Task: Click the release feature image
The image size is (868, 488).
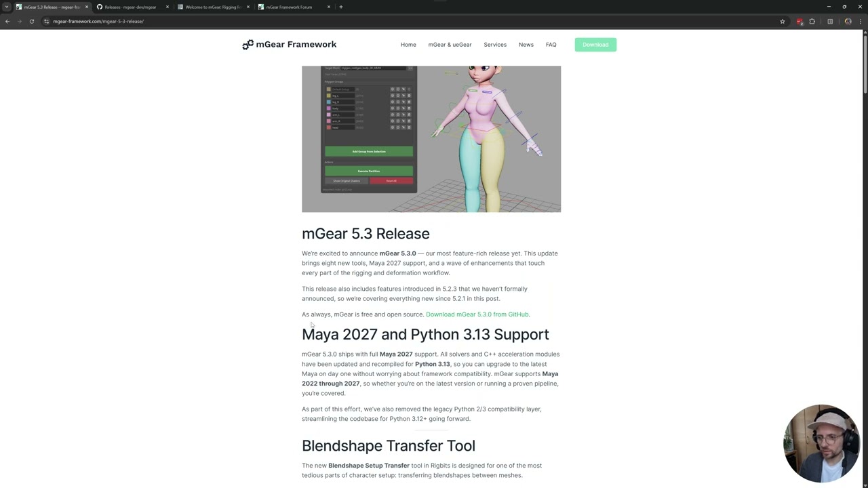Action: point(431,139)
